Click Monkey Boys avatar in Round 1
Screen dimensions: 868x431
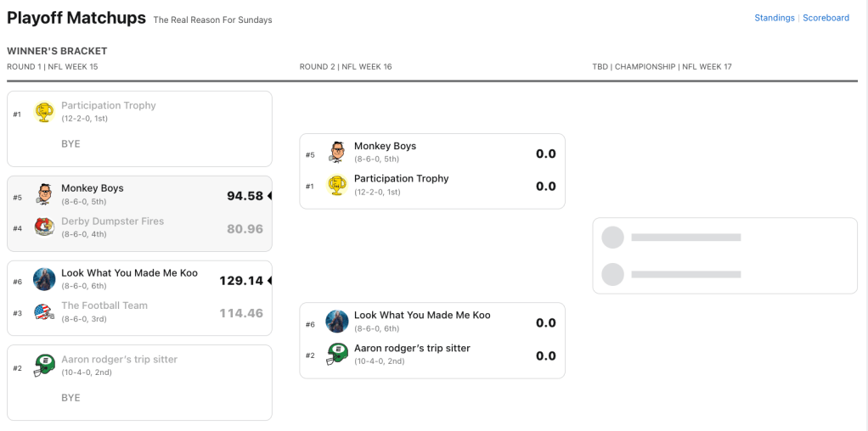45,194
